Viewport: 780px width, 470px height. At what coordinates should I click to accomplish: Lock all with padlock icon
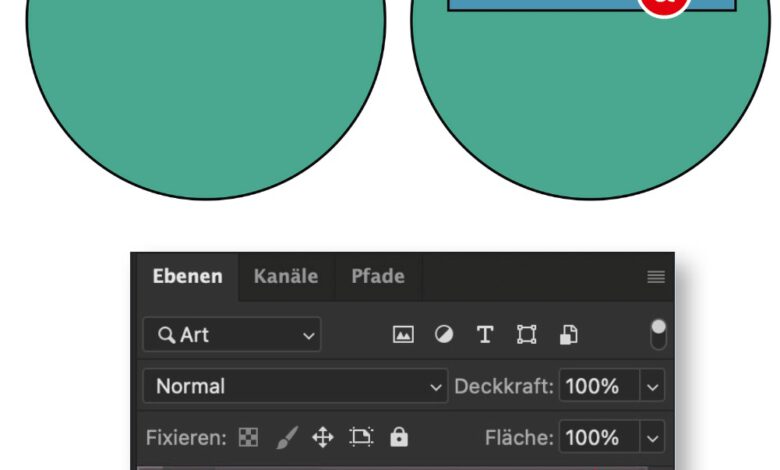click(x=399, y=438)
